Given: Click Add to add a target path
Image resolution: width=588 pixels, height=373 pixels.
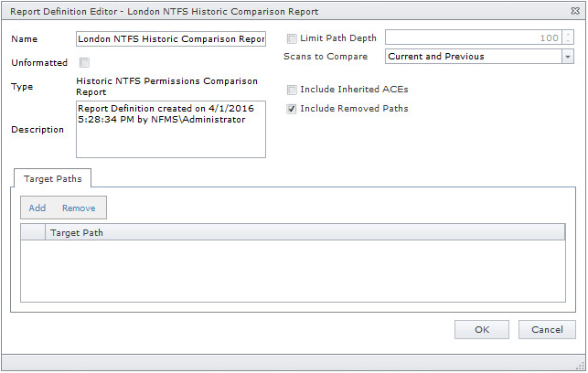Looking at the screenshot, I should [37, 208].
